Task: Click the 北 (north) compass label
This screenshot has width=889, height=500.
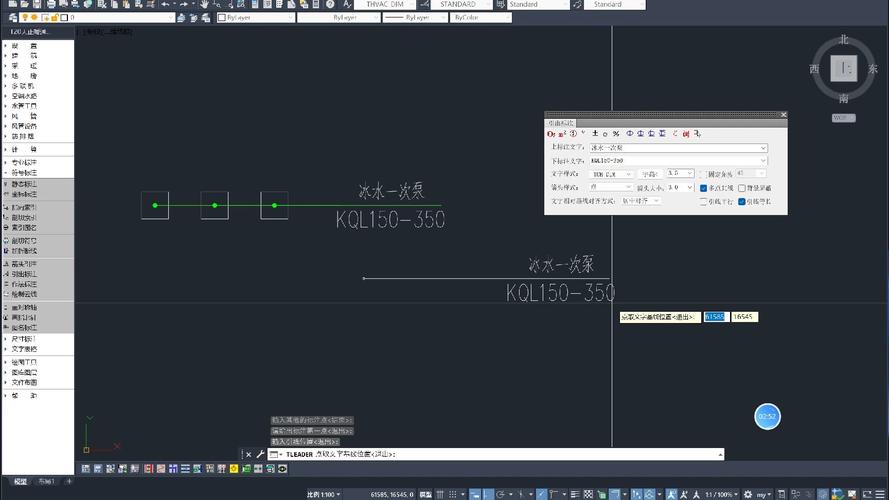Action: pyautogui.click(x=844, y=40)
